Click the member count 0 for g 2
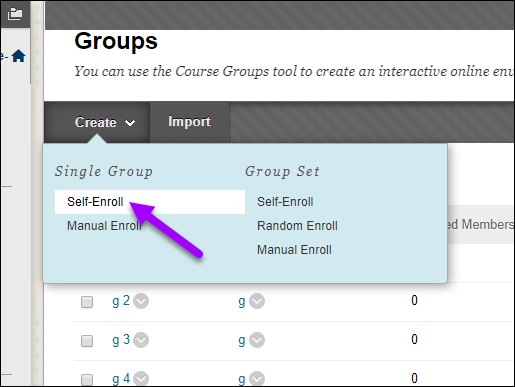The height and width of the screenshot is (387, 515). click(414, 300)
